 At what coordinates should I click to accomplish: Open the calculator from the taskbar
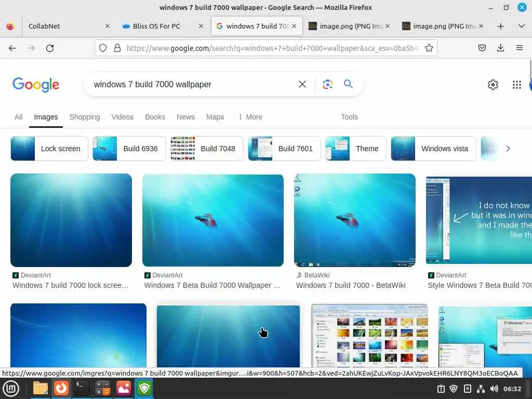pyautogui.click(x=102, y=389)
